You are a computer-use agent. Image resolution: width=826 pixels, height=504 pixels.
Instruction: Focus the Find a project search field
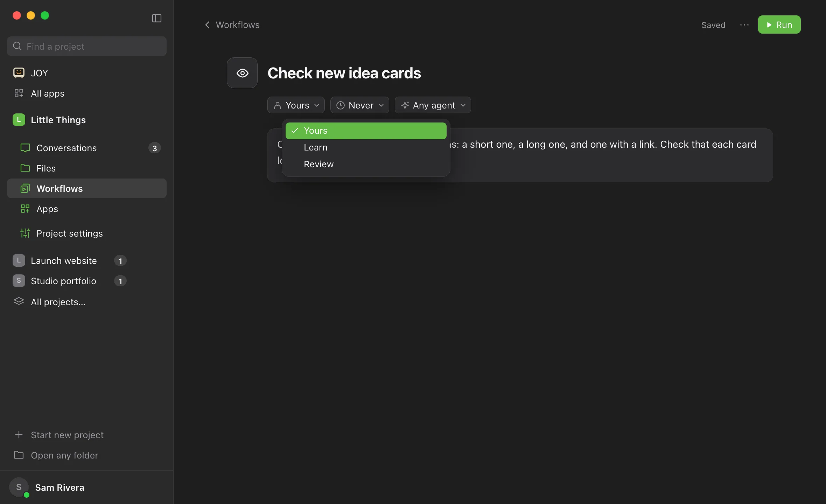click(x=87, y=46)
